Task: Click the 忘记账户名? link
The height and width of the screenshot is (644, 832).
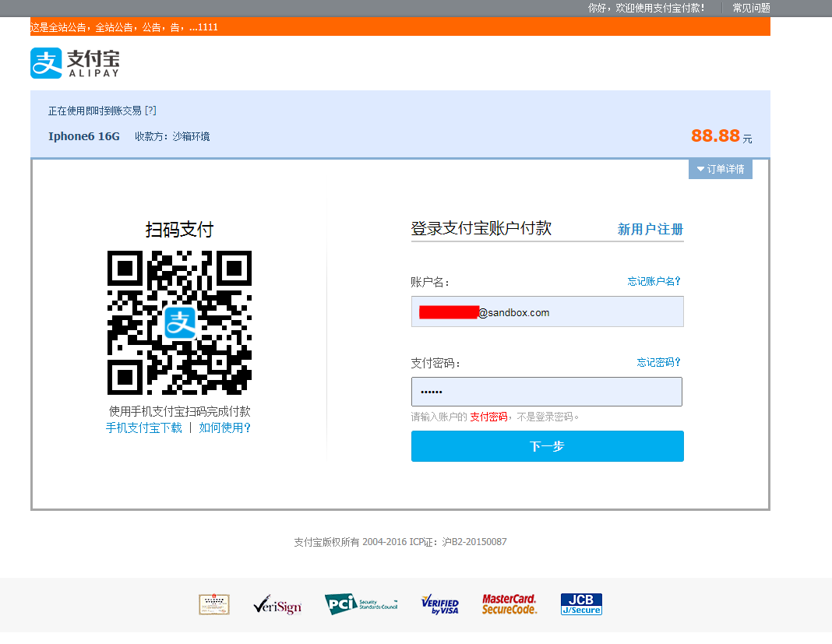Action: (x=654, y=281)
